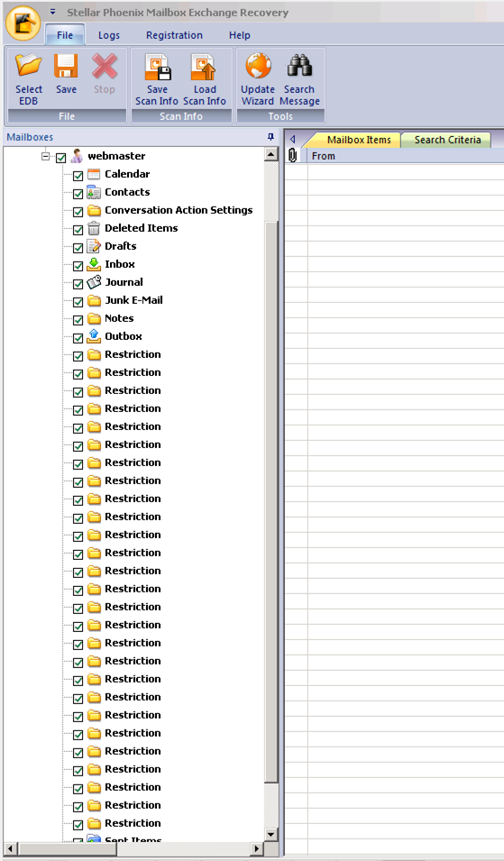Image resolution: width=504 pixels, height=861 pixels.
Task: Open the Update Wizard globe icon
Action: click(258, 66)
